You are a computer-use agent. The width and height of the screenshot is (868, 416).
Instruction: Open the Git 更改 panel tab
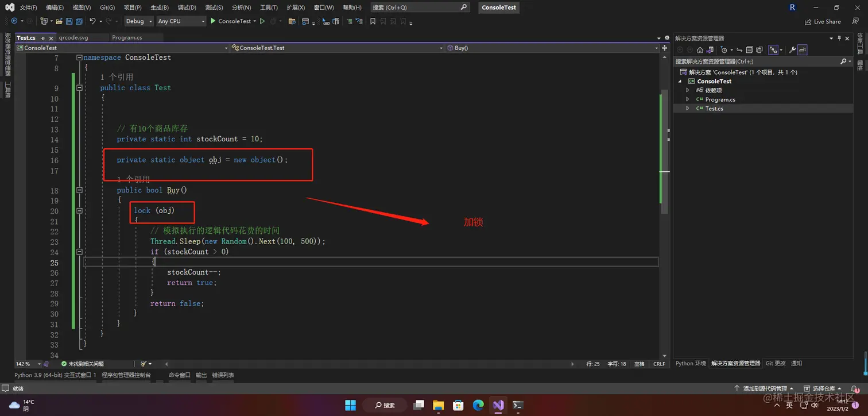point(776,364)
